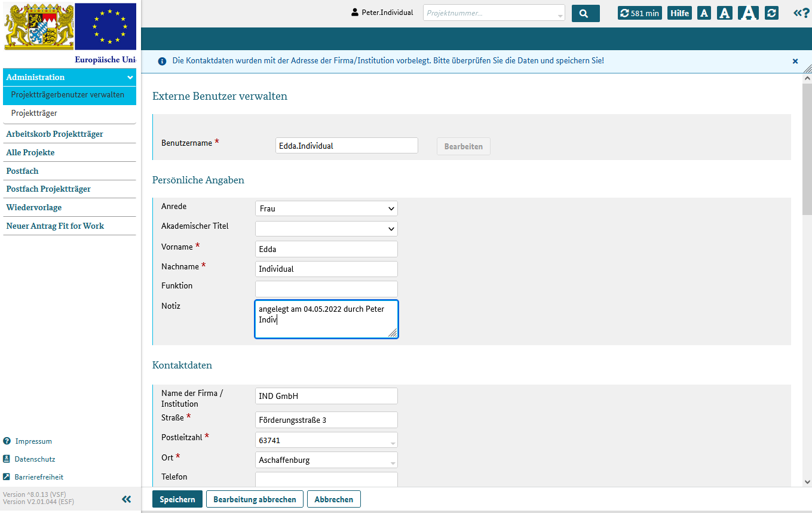Open Arbeitskorb Projektträger
Image resolution: width=812 pixels, height=513 pixels.
[x=69, y=134]
